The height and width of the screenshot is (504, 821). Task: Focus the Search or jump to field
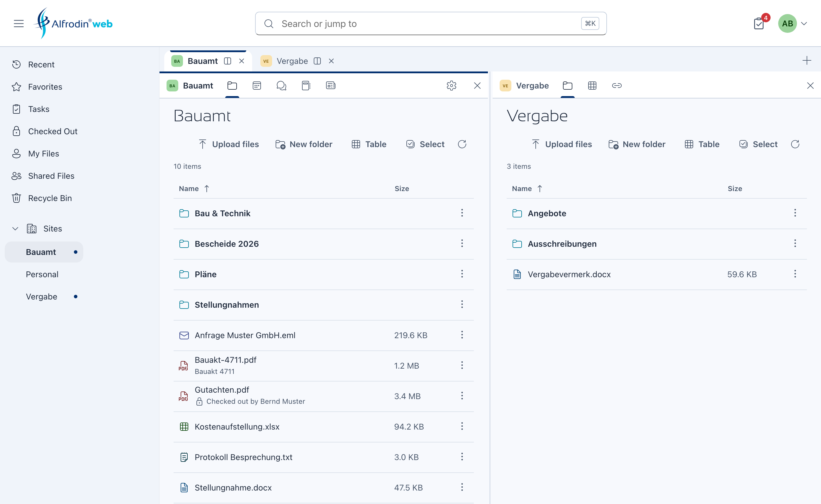point(430,23)
